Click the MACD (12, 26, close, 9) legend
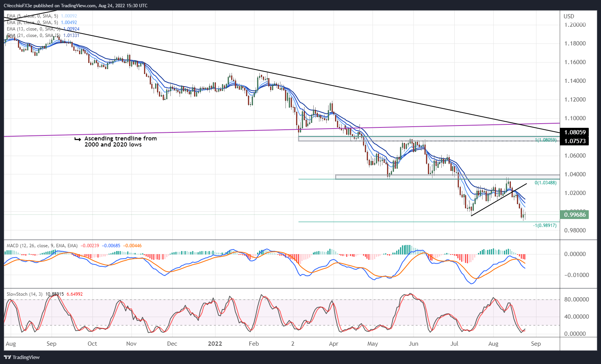Screen dimensions: 601x364 pos(42,246)
